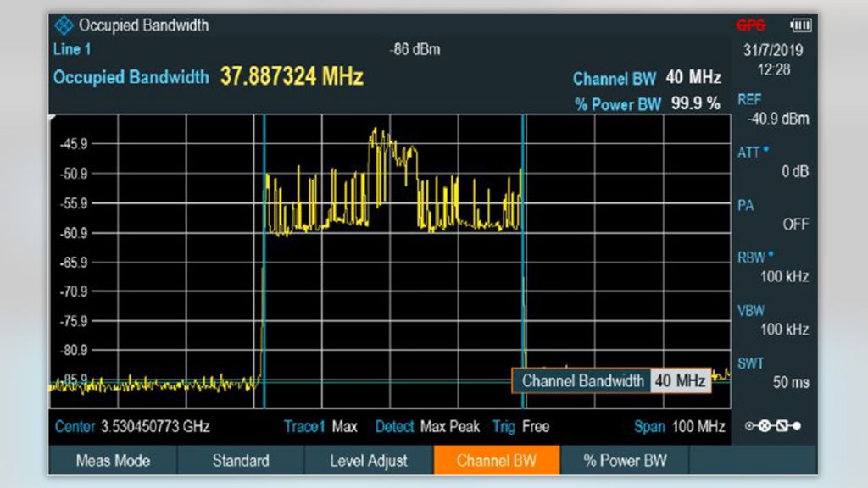Select the mixer icon in the signal chain diagram
The height and width of the screenshot is (488, 868).
[765, 426]
